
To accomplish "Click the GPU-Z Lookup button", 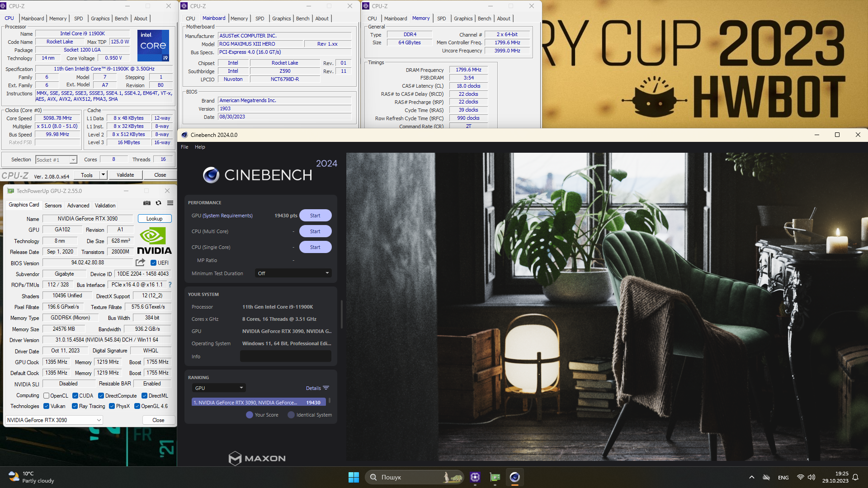I will (x=154, y=219).
